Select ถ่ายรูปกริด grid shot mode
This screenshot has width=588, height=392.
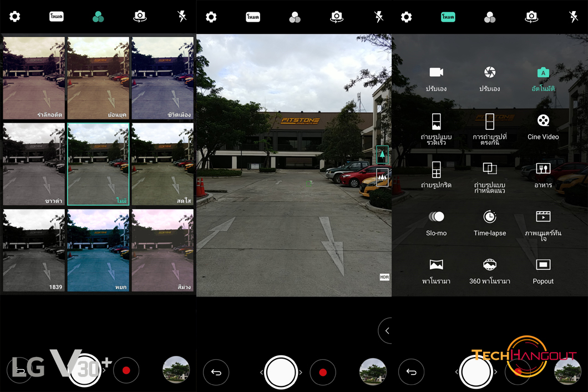click(x=436, y=175)
